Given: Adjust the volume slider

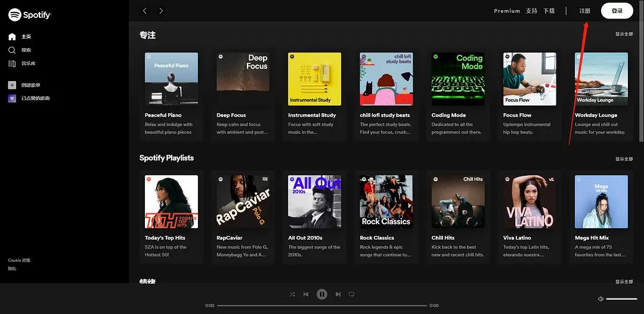Looking at the screenshot, I should pyautogui.click(x=621, y=299).
